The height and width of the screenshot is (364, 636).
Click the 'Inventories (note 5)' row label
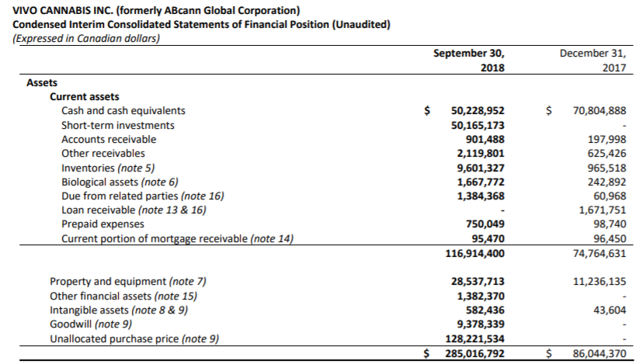pyautogui.click(x=108, y=168)
